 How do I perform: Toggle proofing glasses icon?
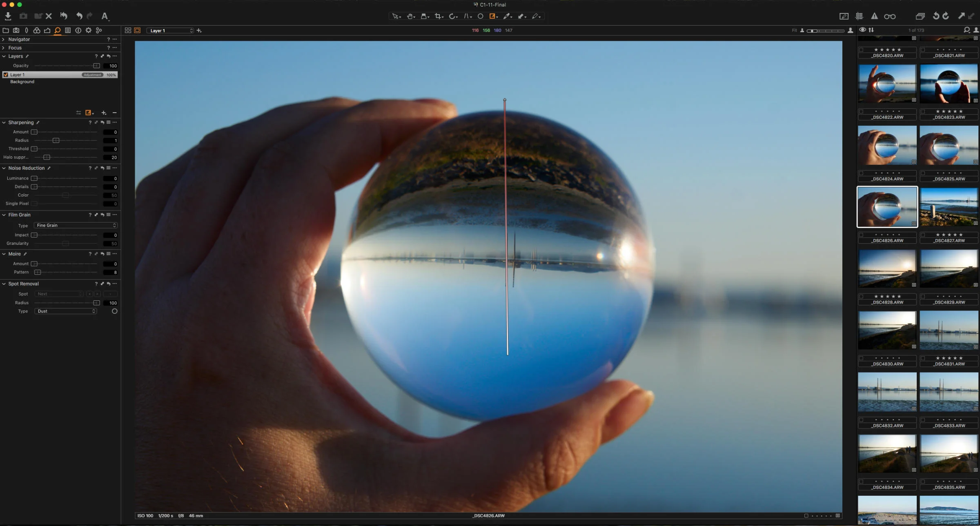890,17
